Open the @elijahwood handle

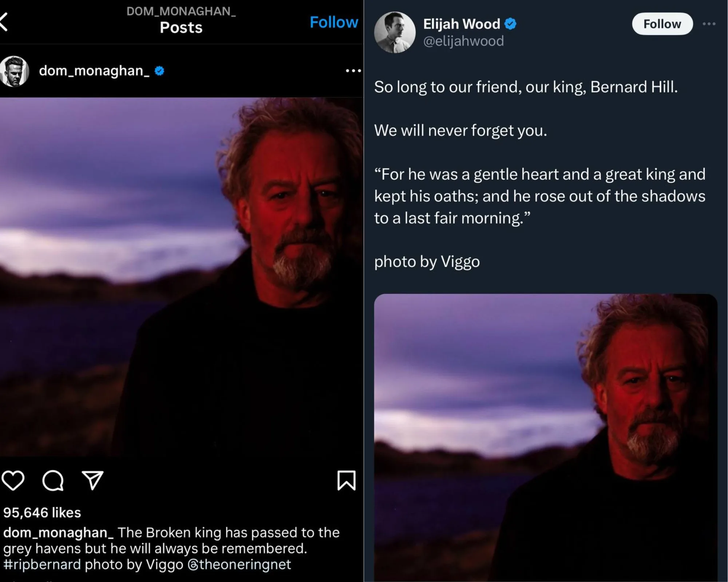(463, 41)
